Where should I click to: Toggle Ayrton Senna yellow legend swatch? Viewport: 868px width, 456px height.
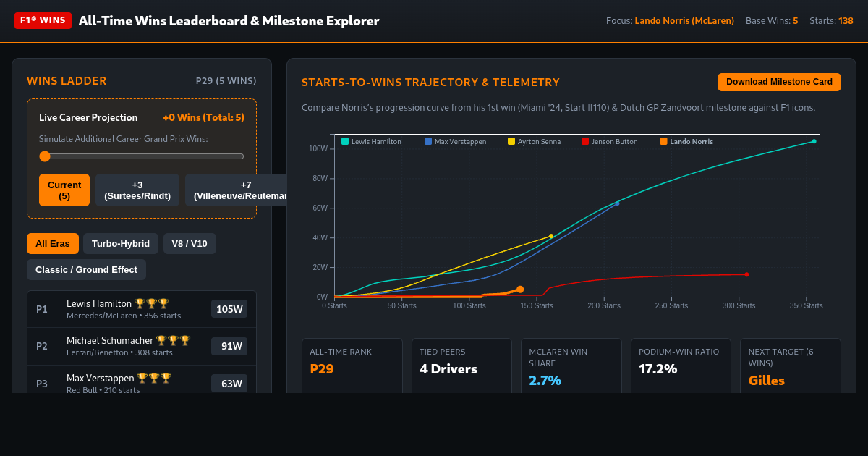511,142
